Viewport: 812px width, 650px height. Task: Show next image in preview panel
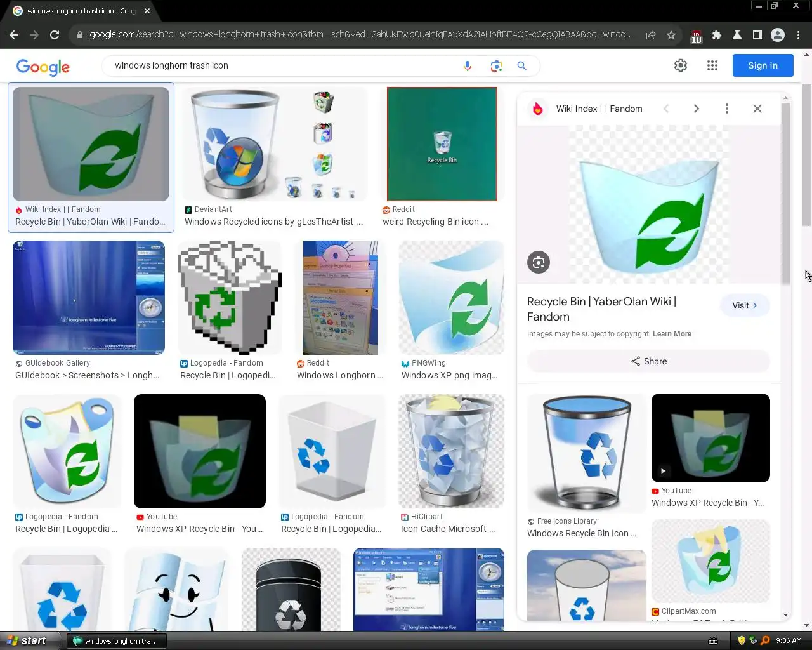pos(697,109)
